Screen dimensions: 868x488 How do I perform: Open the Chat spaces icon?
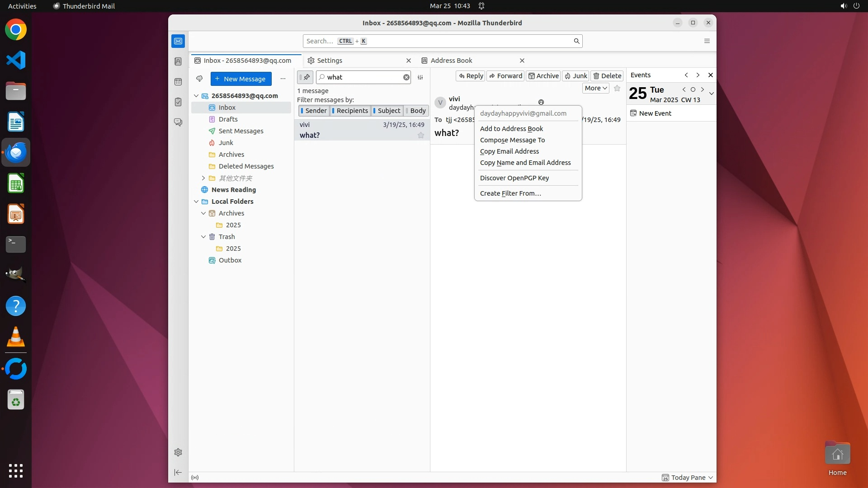coord(178,122)
